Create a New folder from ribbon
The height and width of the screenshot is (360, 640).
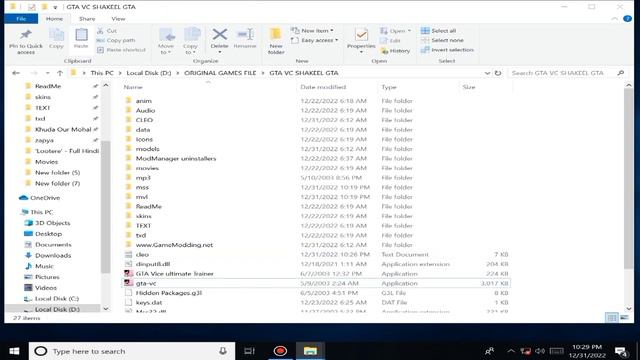tap(276, 42)
